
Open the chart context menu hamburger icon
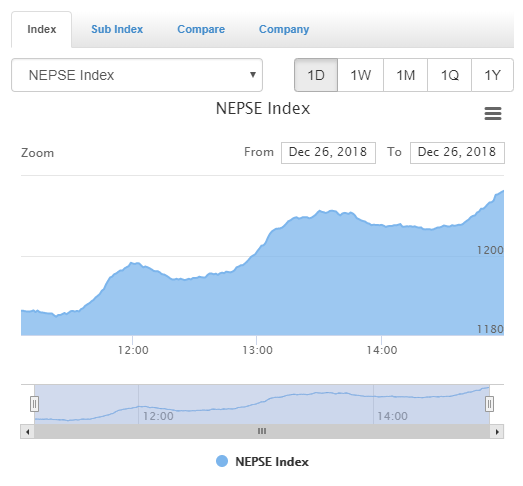[493, 113]
